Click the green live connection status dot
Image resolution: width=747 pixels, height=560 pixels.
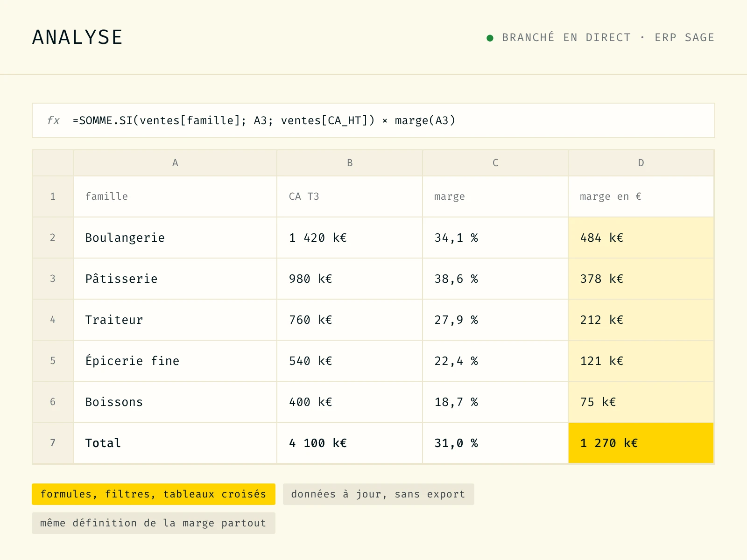(x=490, y=38)
